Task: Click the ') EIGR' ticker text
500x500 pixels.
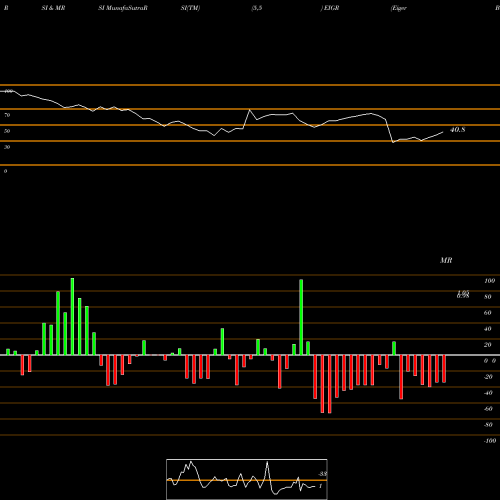Action: tap(330, 8)
